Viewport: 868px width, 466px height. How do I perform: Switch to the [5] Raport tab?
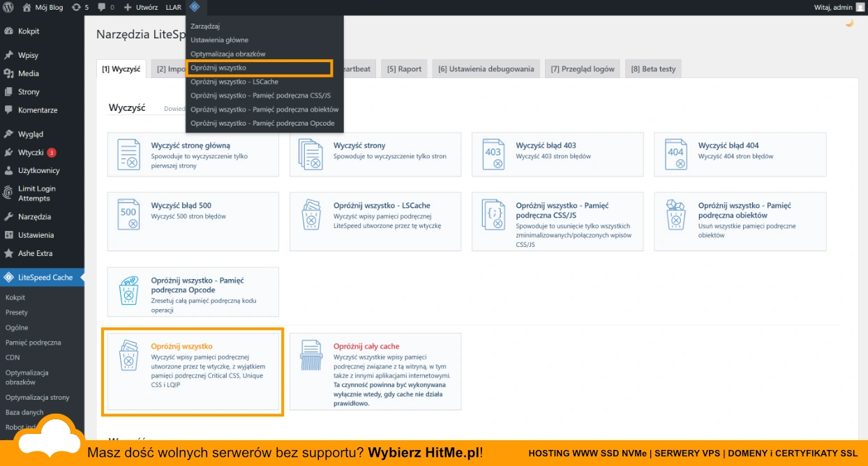404,69
